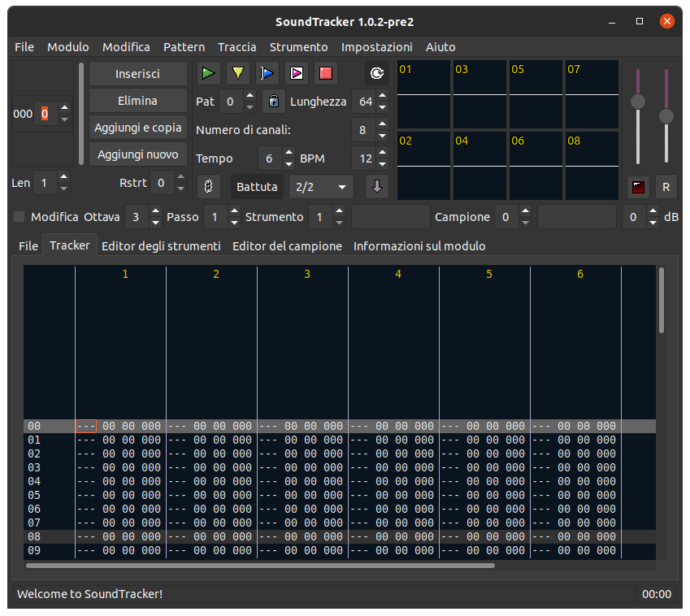Screen dimensions: 690x616
Task: Click the sample name field beside Campione
Action: (576, 216)
